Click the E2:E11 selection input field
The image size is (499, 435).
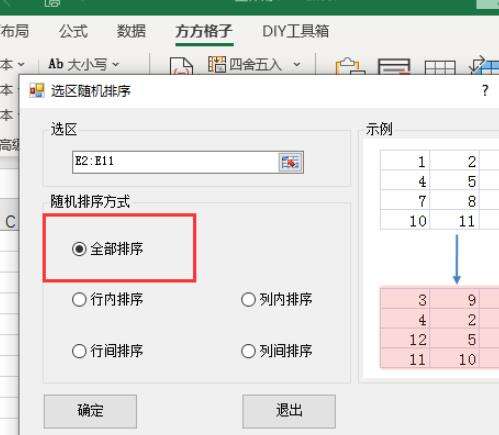[175, 162]
